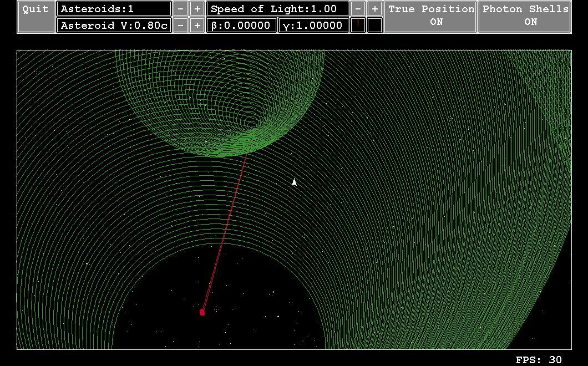Decrease Speed of Light with -

click(x=358, y=8)
